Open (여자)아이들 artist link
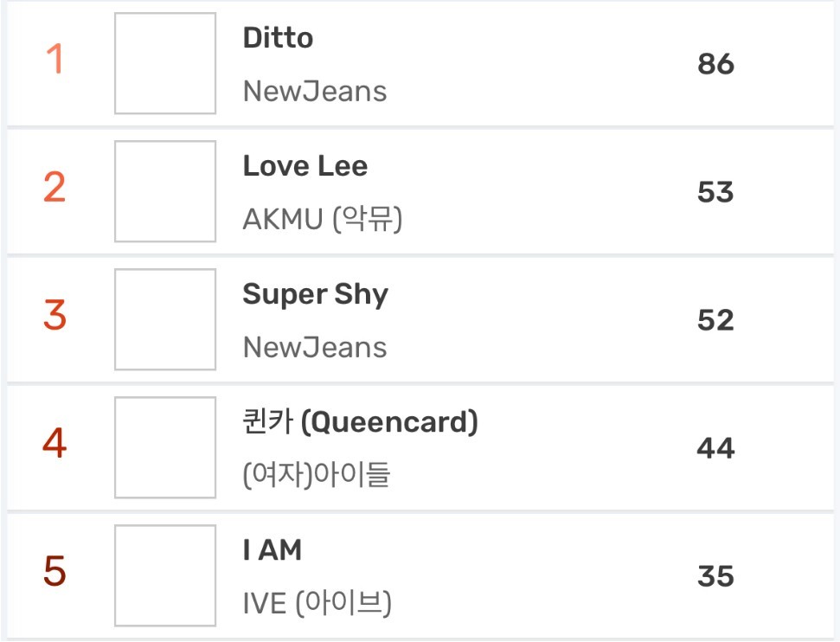 pos(317,475)
